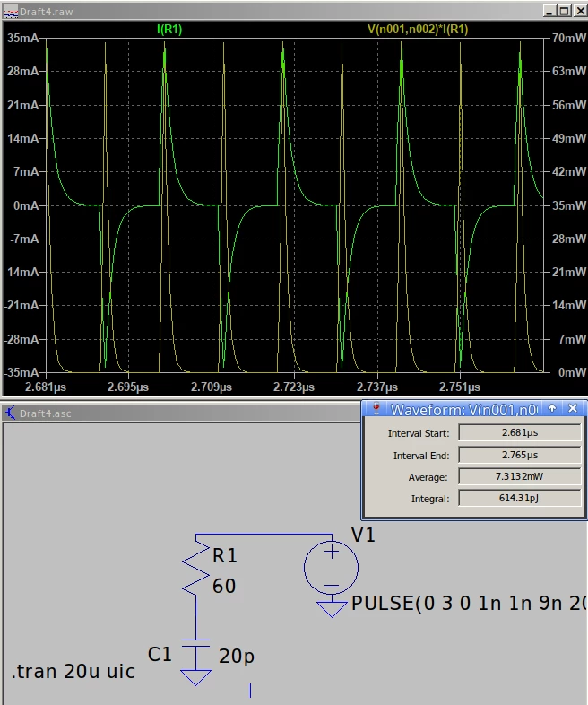This screenshot has height=705, width=588.
Task: Maximize the Draft4.raw waveform window
Action: (x=564, y=11)
